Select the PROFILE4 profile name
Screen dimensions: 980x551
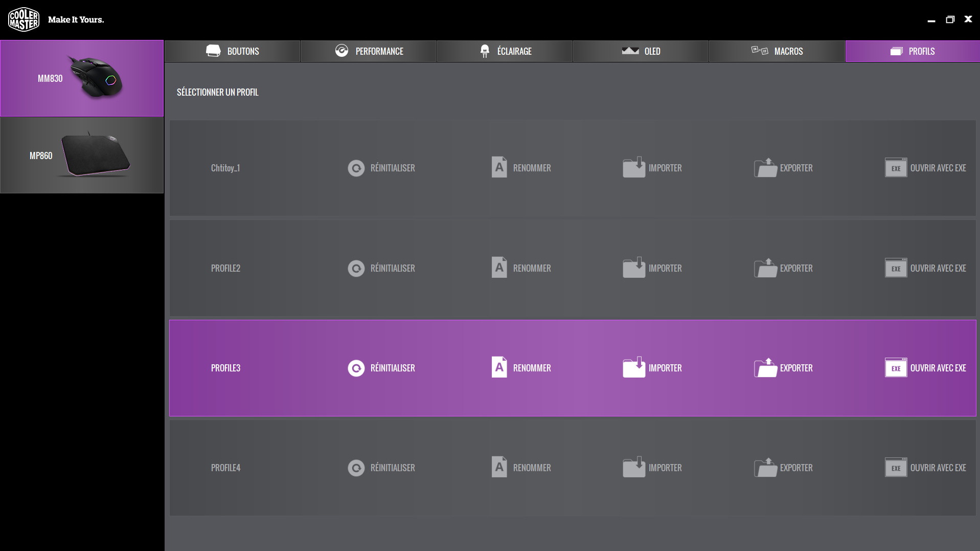225,468
